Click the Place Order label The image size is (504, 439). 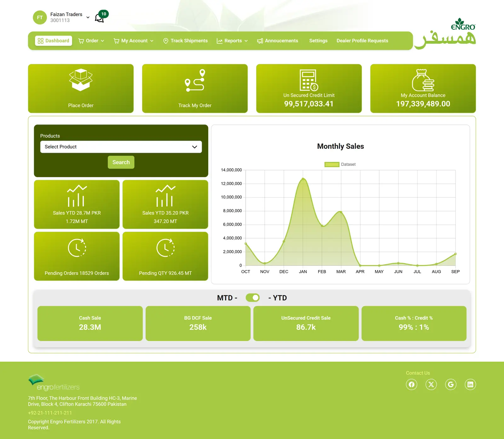(x=81, y=106)
